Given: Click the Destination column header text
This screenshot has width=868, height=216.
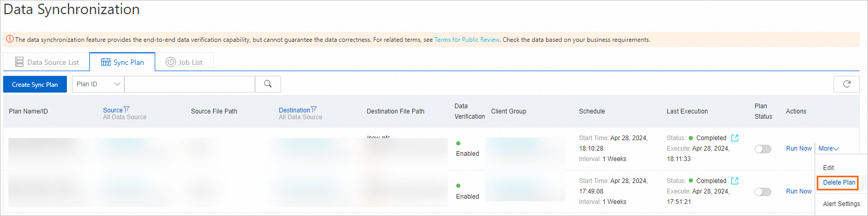Looking at the screenshot, I should point(294,110).
